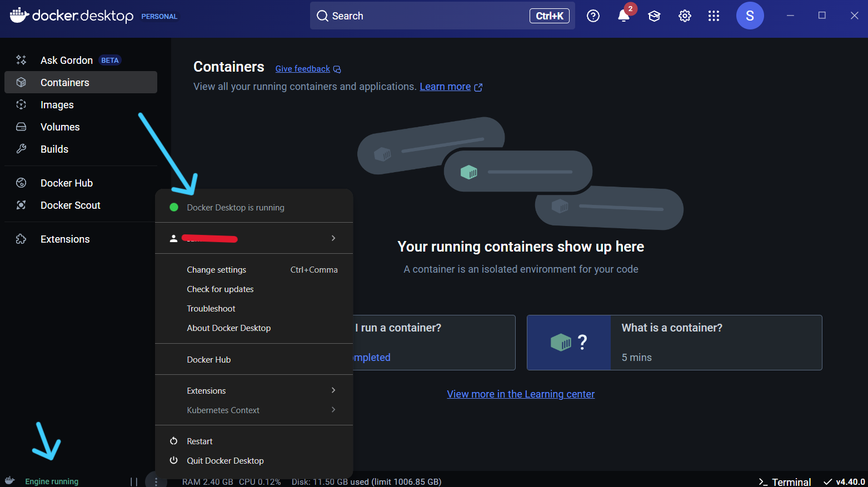
Task: Click the version v4.40.0 indicator
Action: (x=844, y=482)
